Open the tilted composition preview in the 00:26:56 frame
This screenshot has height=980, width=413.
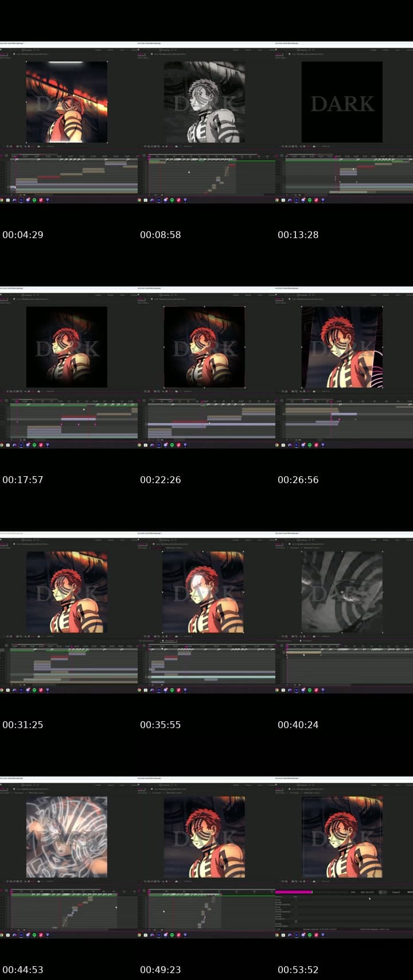tap(342, 347)
